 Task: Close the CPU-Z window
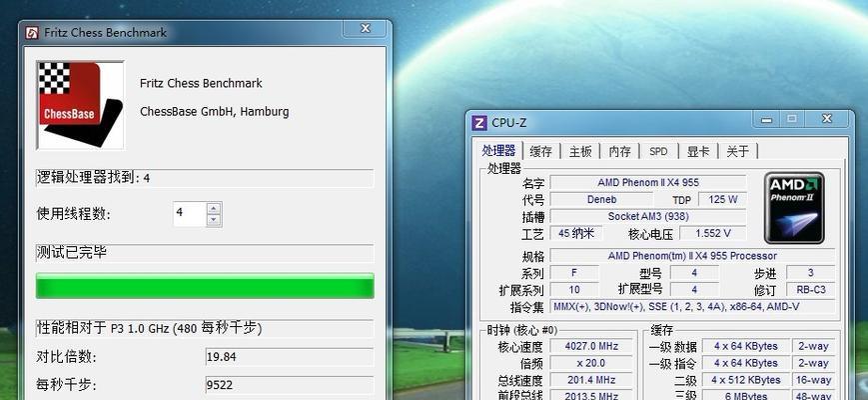coord(827,119)
